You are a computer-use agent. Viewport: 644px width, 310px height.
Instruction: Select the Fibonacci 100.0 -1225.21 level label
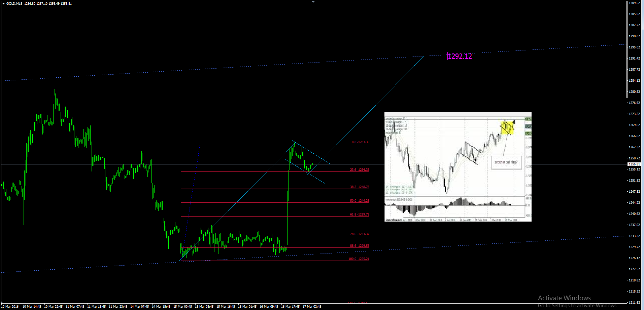(x=359, y=259)
